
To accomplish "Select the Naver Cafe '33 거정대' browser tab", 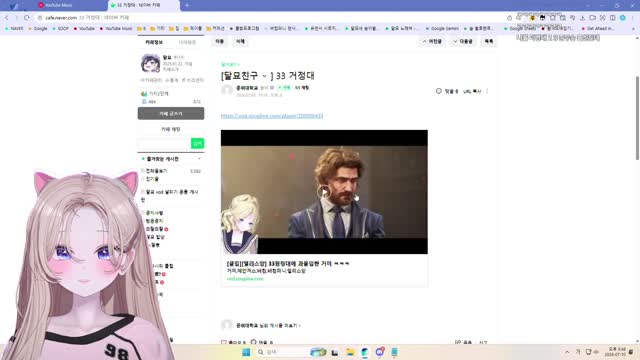I will pos(144,5).
